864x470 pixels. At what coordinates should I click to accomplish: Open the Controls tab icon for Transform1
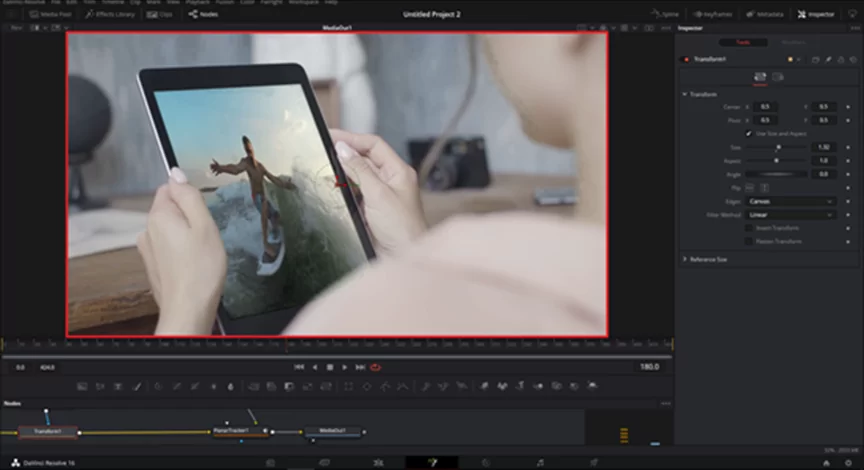[x=760, y=77]
